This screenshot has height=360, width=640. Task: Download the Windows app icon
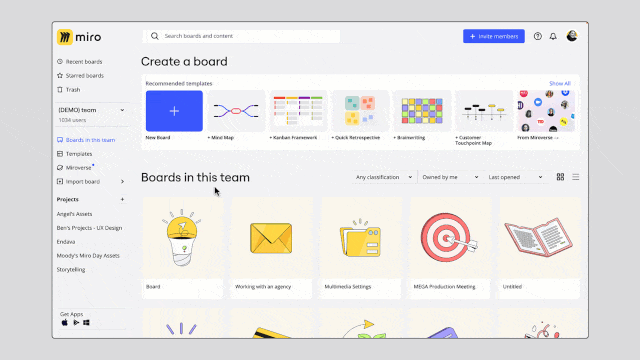coord(86,322)
